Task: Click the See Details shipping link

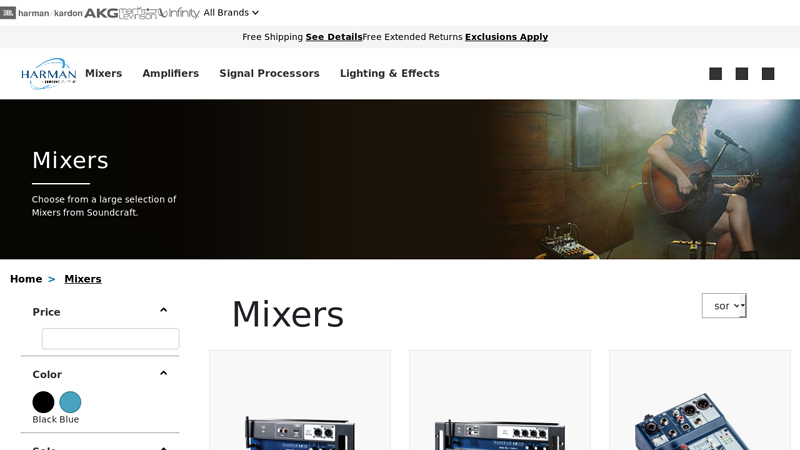Action: [334, 37]
